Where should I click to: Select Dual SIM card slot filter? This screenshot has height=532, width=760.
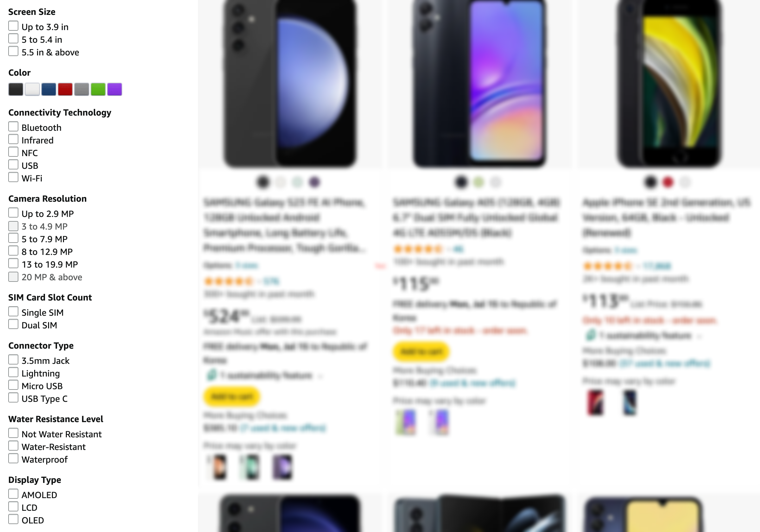[13, 325]
